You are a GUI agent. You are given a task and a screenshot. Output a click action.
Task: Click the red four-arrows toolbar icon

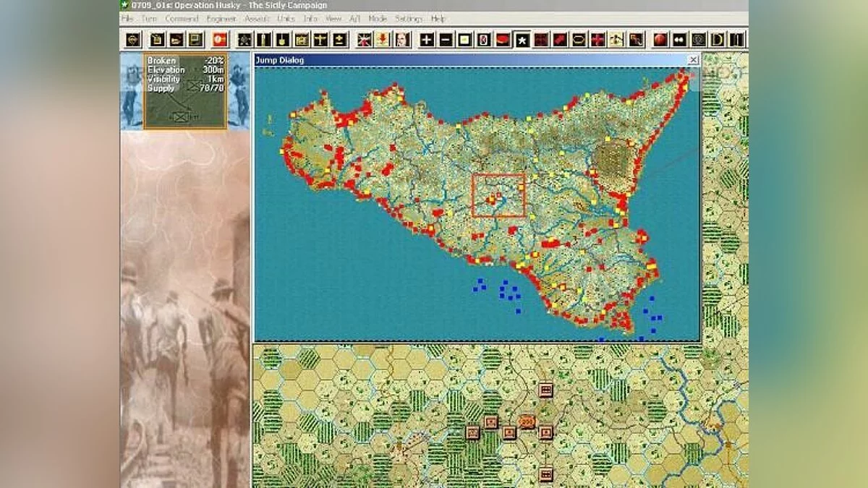[x=540, y=39]
